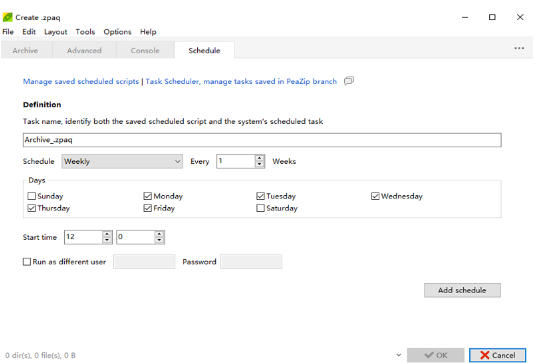Click the task name field Archive_.zpaq
Screen dimensions: 537x363
click(x=262, y=140)
